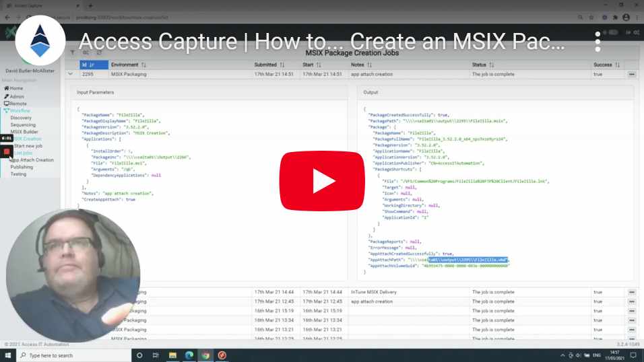Sort by Success column

606,65
